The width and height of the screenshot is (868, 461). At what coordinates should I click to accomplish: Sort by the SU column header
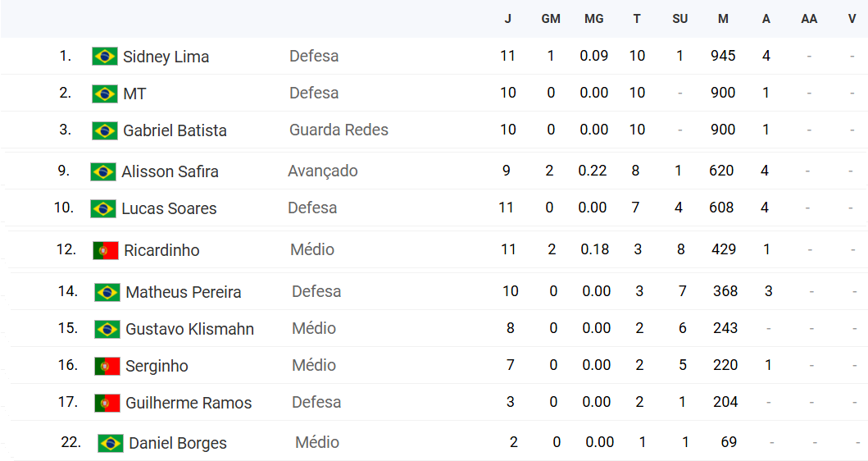[x=679, y=19]
